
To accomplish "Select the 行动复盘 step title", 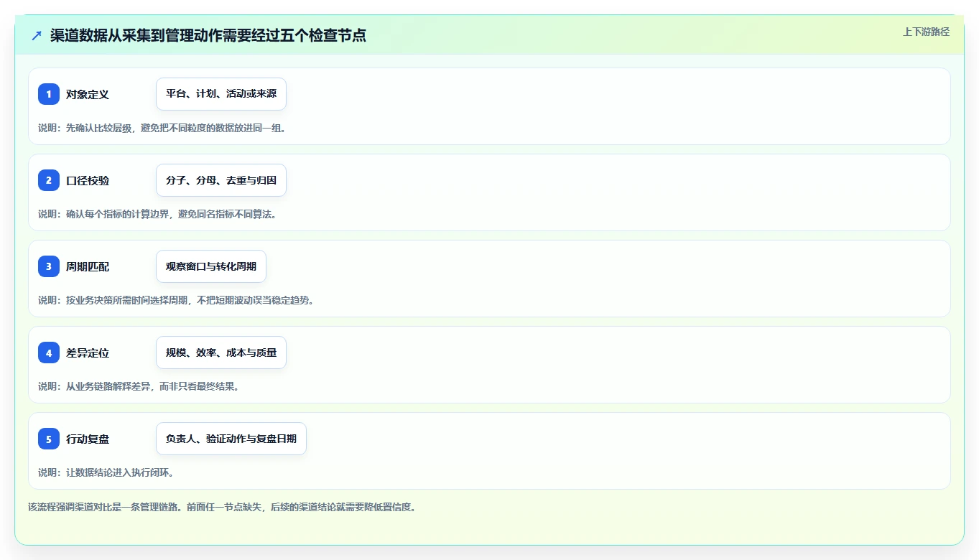I will [x=88, y=439].
